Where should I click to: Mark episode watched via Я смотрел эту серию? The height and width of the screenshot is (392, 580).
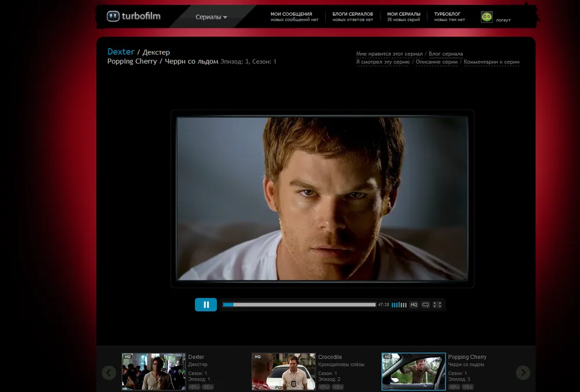click(383, 62)
